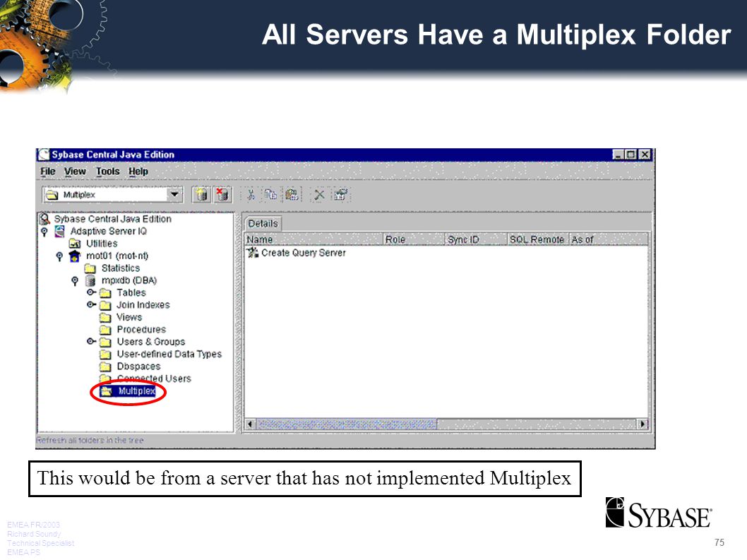Open the Tools menu

107,172
